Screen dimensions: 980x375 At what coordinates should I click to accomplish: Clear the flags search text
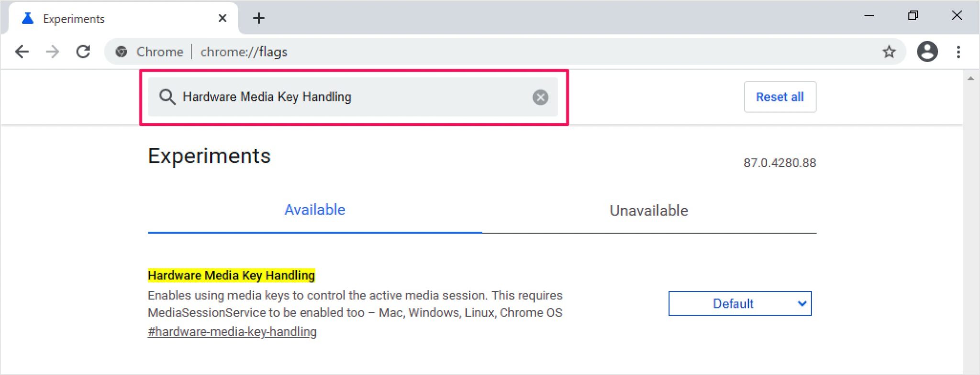pyautogui.click(x=540, y=97)
